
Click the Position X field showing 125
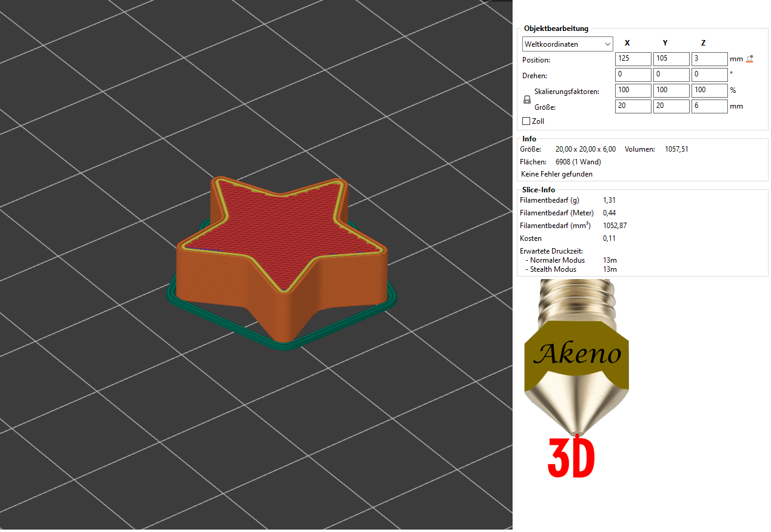coord(633,59)
